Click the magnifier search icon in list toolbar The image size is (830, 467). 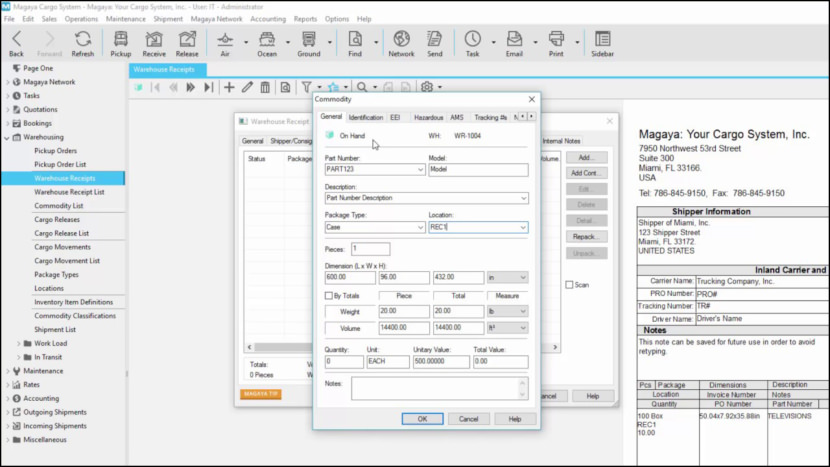(x=362, y=87)
